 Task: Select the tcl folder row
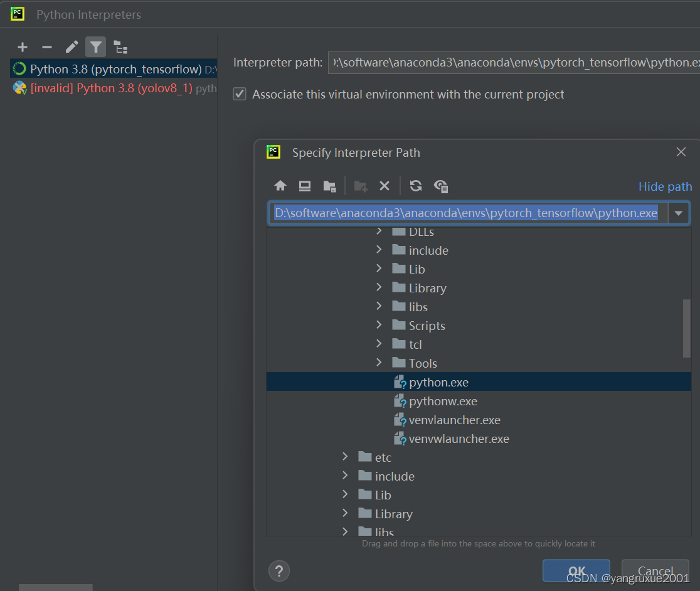tap(479, 344)
